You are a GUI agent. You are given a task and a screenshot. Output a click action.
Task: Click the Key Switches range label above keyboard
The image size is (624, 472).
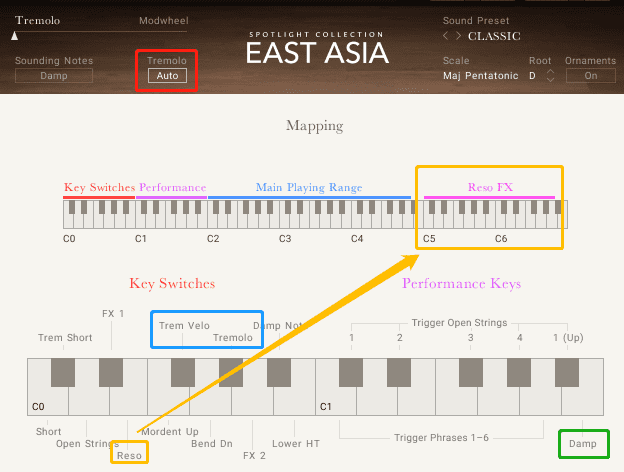coord(99,187)
